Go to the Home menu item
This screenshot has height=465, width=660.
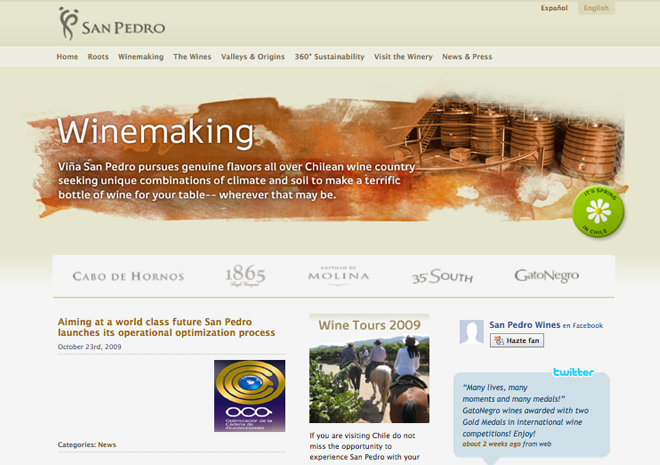tap(67, 57)
